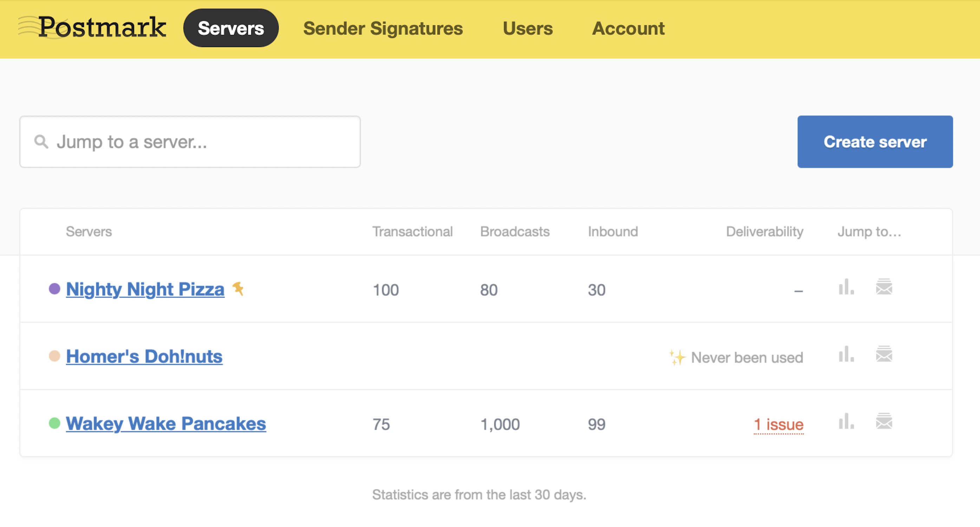Open the Homer's Doh!nuts server link
Screen dimensions: 980x527
(144, 357)
